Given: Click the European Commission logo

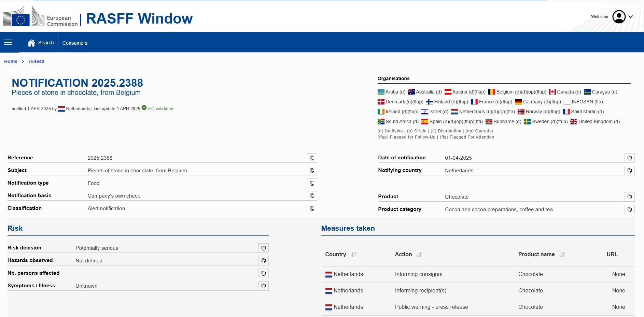Looking at the screenshot, I should [41, 17].
